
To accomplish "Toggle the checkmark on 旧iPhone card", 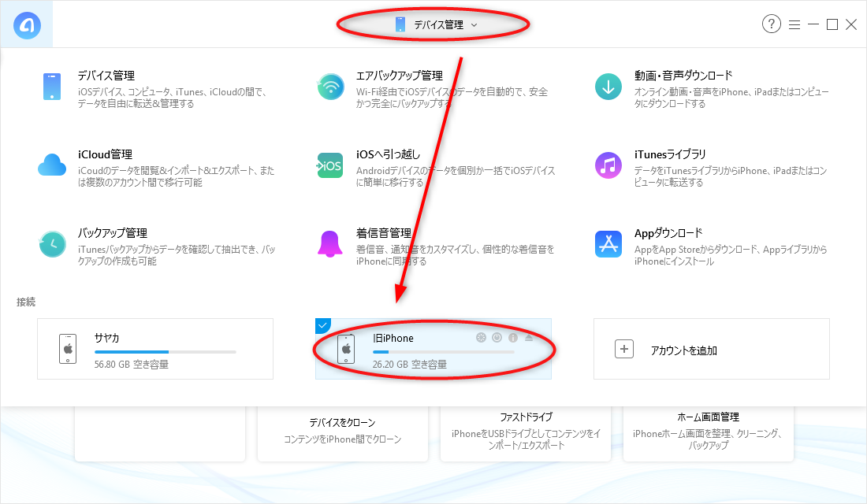I will (x=322, y=325).
